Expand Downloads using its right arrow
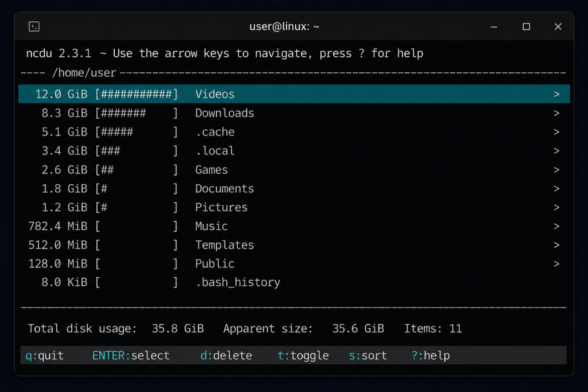The width and height of the screenshot is (588, 392). coord(556,113)
